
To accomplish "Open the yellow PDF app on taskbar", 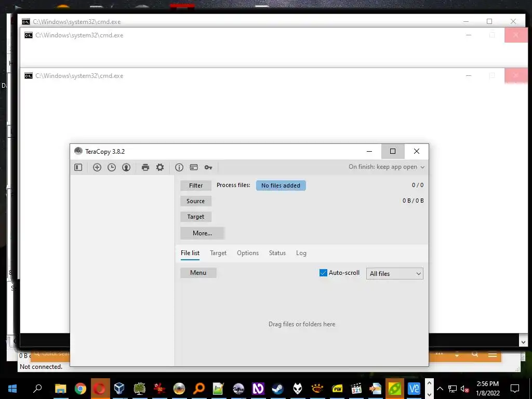I will tap(337, 389).
